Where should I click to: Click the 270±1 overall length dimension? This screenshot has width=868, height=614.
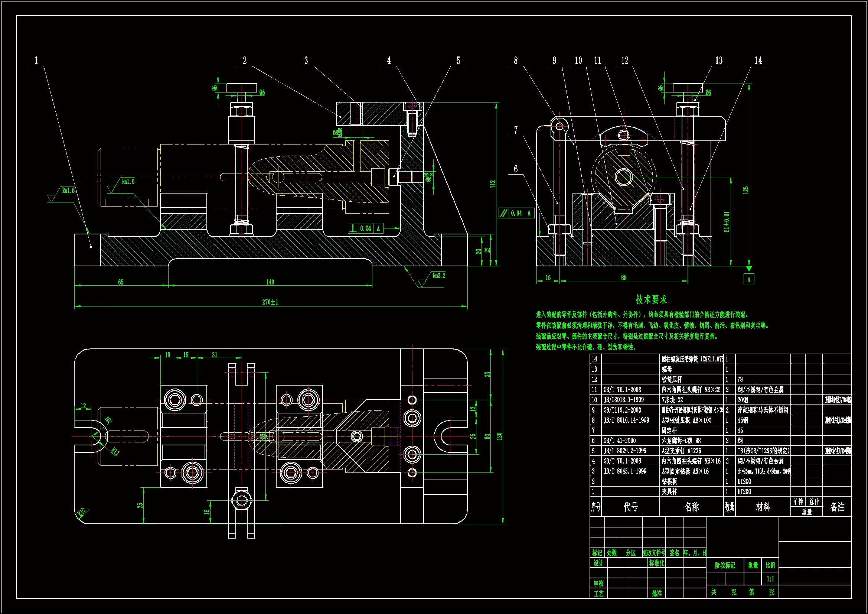pyautogui.click(x=270, y=302)
